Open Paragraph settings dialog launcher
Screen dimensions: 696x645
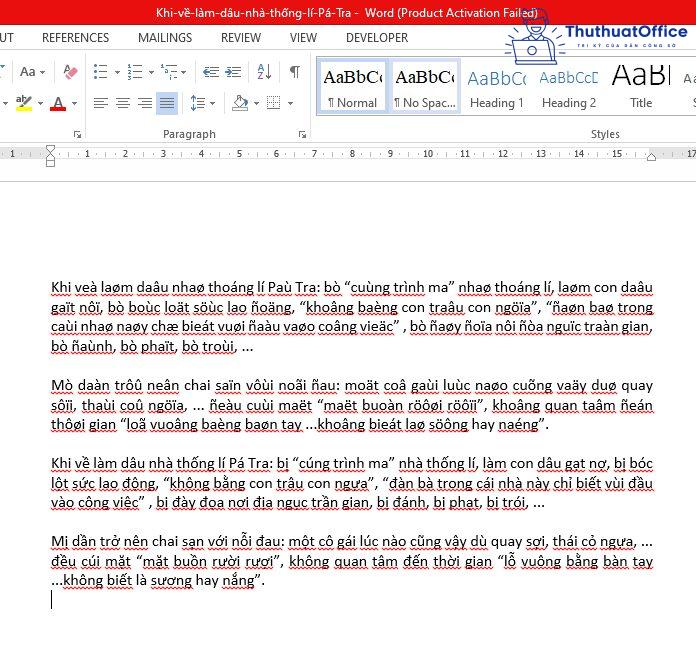pyautogui.click(x=302, y=135)
